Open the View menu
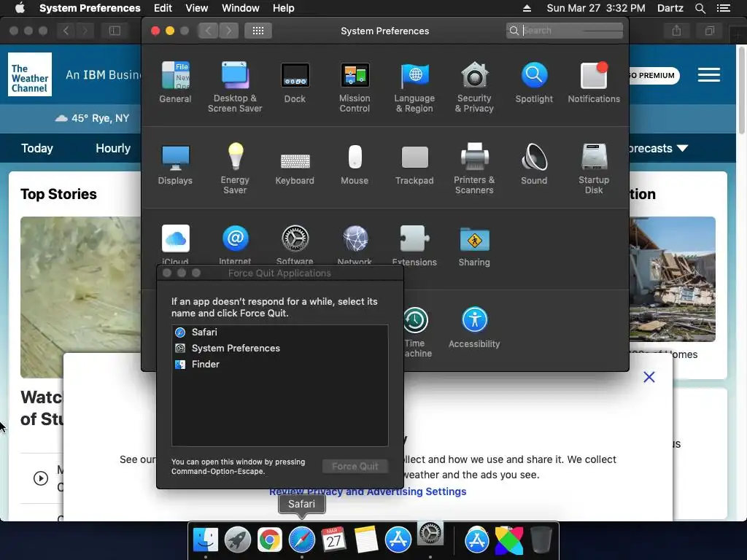747x560 pixels. click(197, 8)
